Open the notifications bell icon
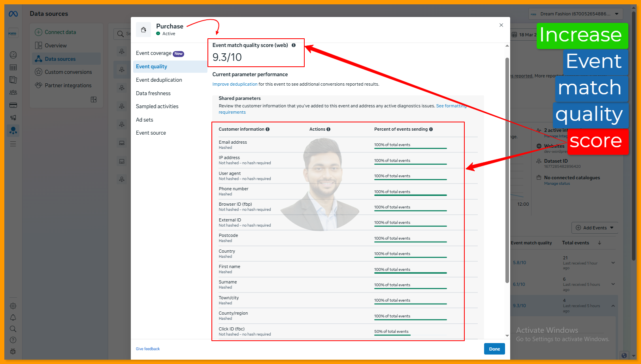 (x=13, y=317)
